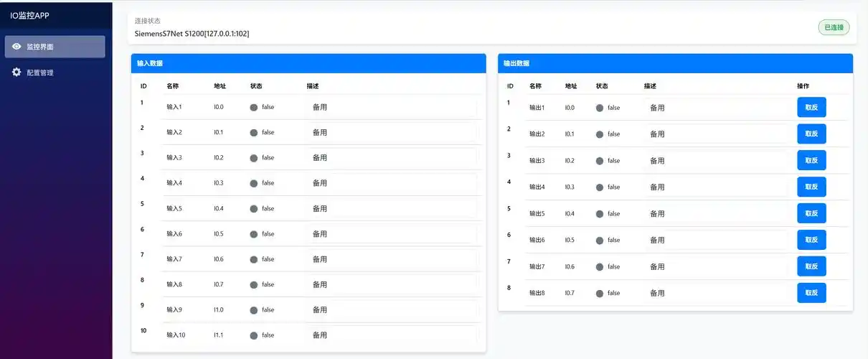Click 取反 button for 输出1
868x359 pixels.
coord(811,108)
